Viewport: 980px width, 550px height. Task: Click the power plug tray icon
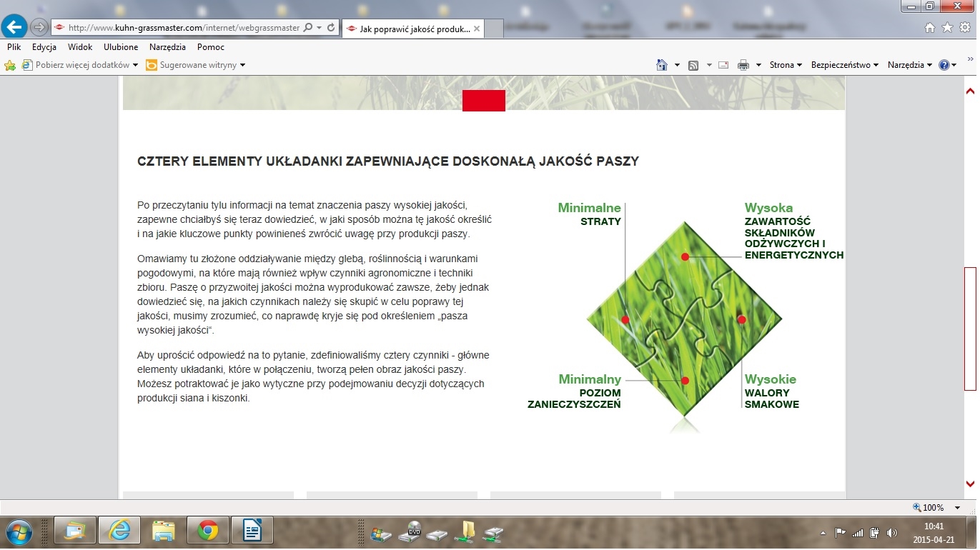873,532
